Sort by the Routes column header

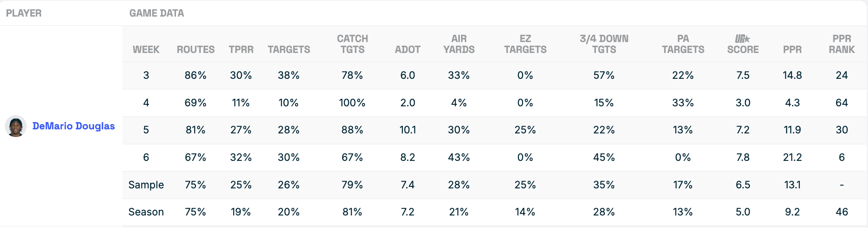195,50
